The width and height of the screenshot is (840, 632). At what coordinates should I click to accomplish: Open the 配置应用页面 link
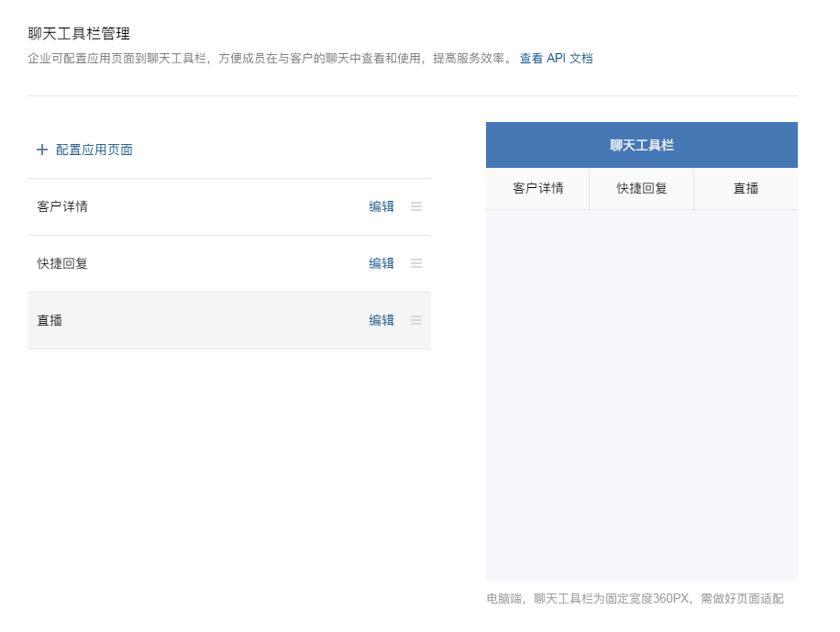point(94,150)
